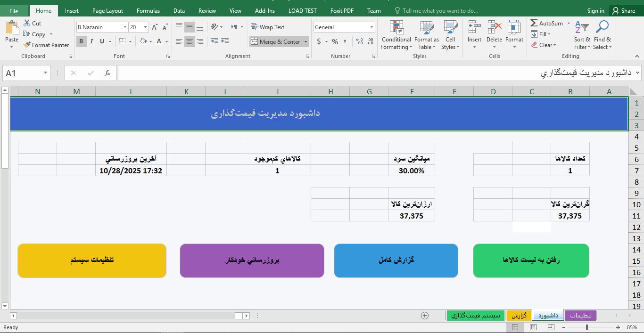This screenshot has height=333, width=644.
Task: Open the General number format dropdown
Action: pos(372,27)
